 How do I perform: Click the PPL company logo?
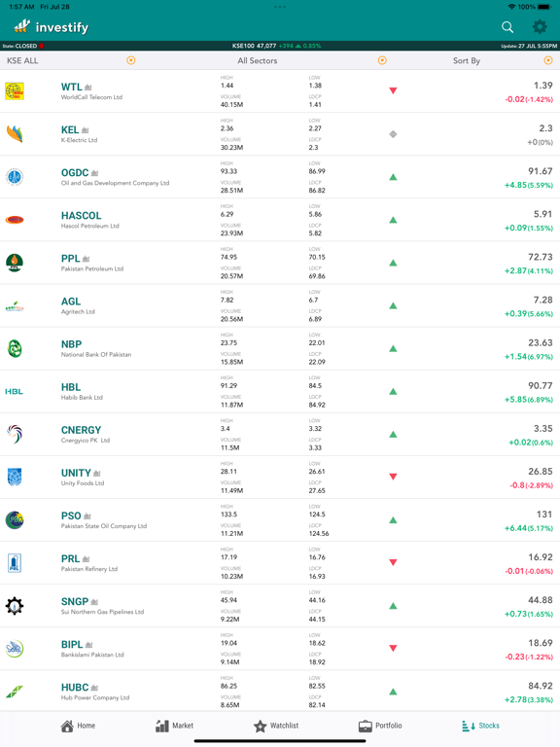pyautogui.click(x=15, y=263)
